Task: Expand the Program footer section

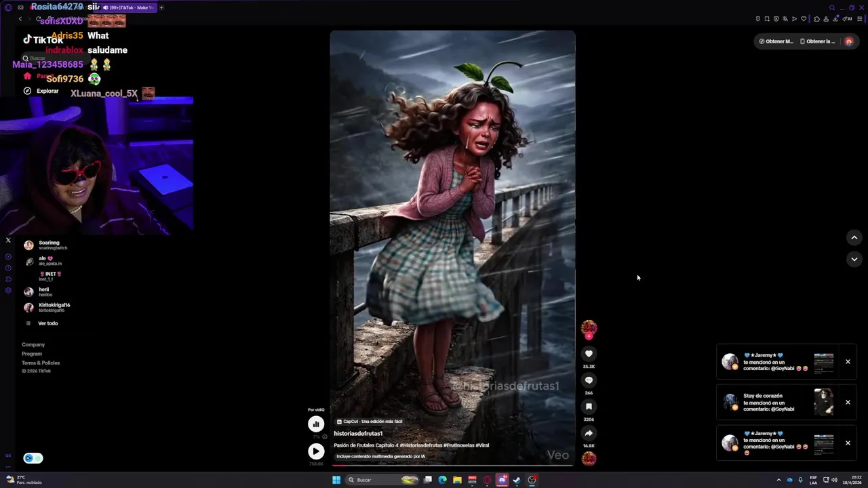Action: (32, 354)
